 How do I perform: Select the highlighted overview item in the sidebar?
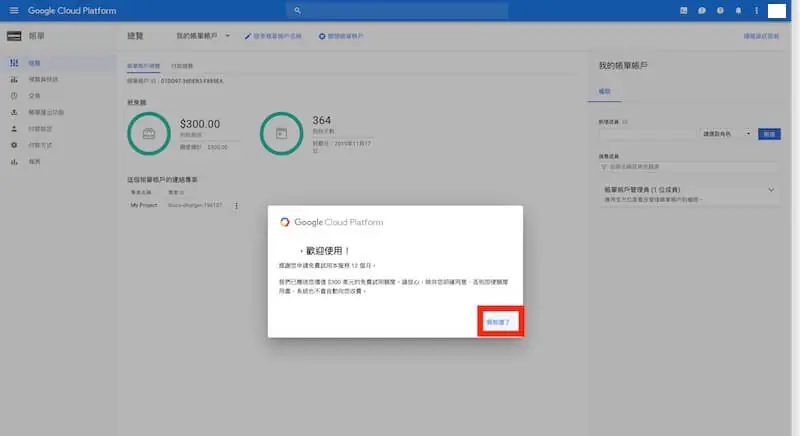(58, 63)
